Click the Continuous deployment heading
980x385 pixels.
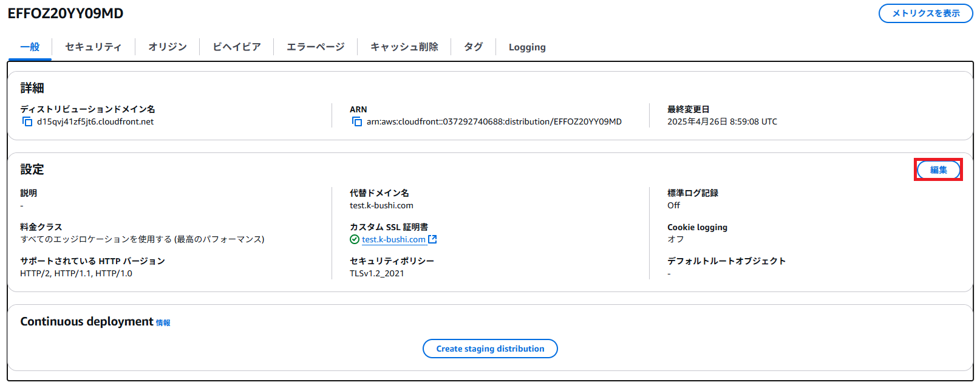point(87,321)
